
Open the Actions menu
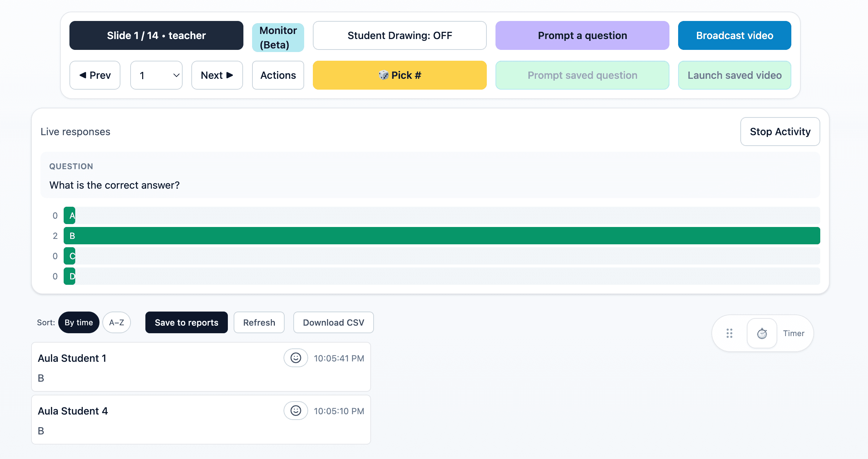278,75
